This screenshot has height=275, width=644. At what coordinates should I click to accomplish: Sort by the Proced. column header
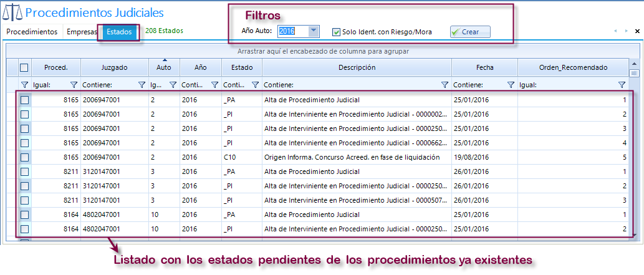pos(56,67)
